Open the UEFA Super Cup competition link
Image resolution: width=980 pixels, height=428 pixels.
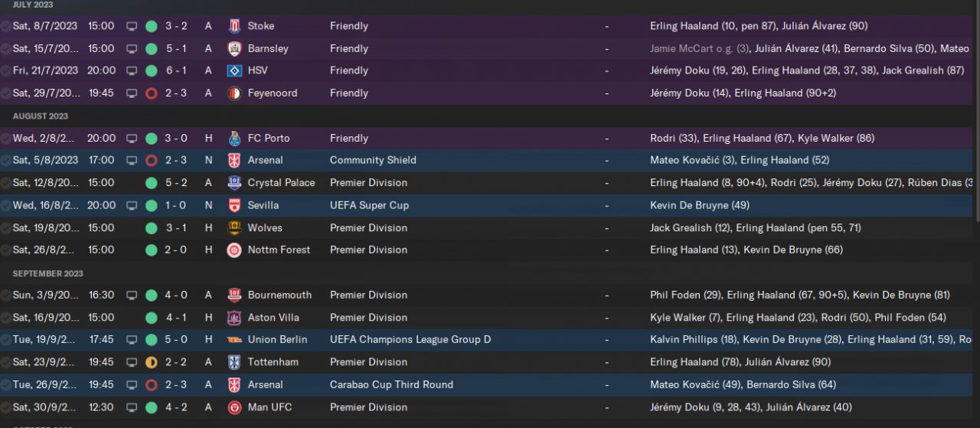coord(369,205)
